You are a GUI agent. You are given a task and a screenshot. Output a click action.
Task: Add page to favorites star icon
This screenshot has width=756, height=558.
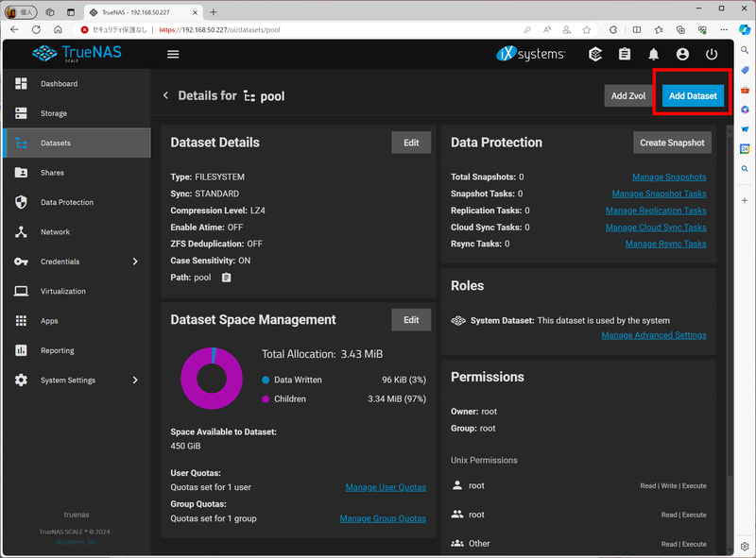tap(587, 30)
